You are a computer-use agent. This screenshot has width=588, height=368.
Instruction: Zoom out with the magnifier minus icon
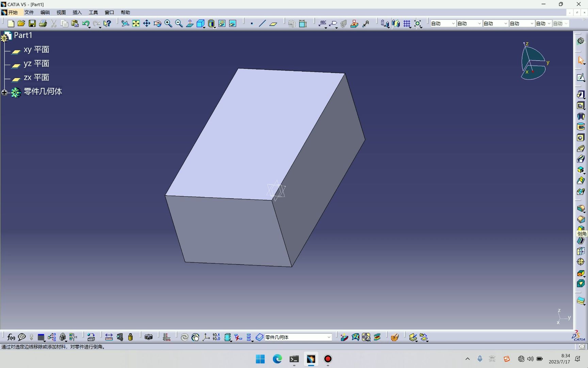click(x=179, y=24)
